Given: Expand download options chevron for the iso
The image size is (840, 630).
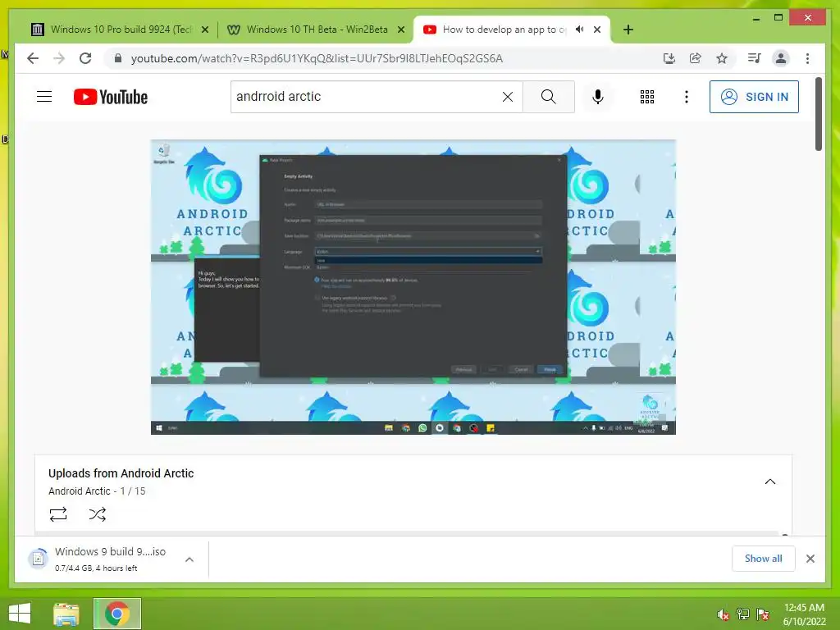Looking at the screenshot, I should (x=189, y=559).
